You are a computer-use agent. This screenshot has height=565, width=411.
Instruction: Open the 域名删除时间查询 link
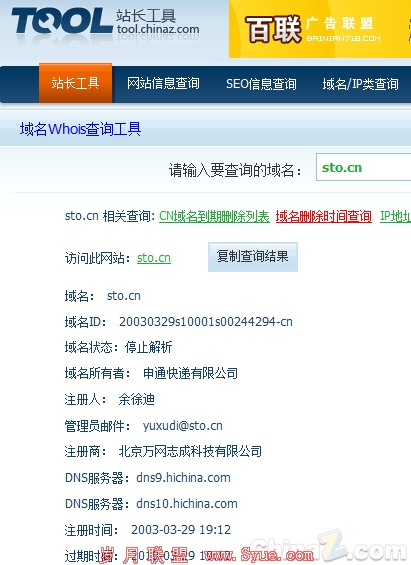[x=323, y=216]
